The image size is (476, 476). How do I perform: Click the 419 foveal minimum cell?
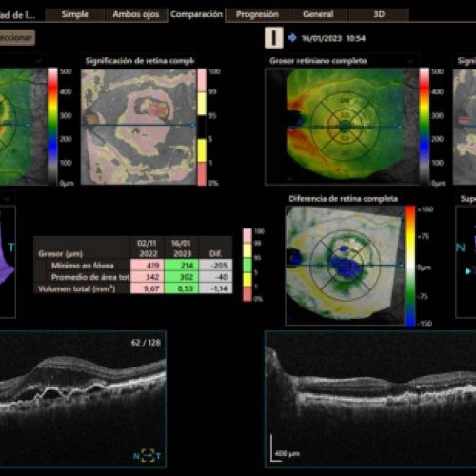[x=148, y=266]
